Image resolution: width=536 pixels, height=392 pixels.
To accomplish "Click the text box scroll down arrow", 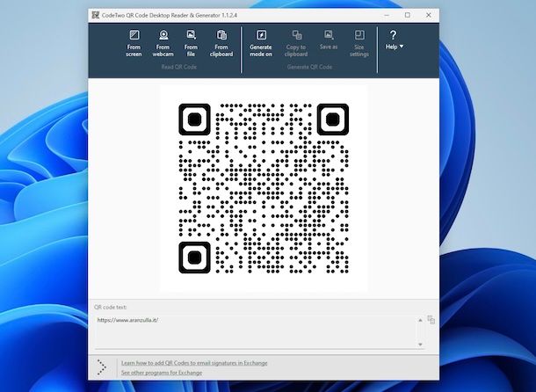I will (x=421, y=345).
